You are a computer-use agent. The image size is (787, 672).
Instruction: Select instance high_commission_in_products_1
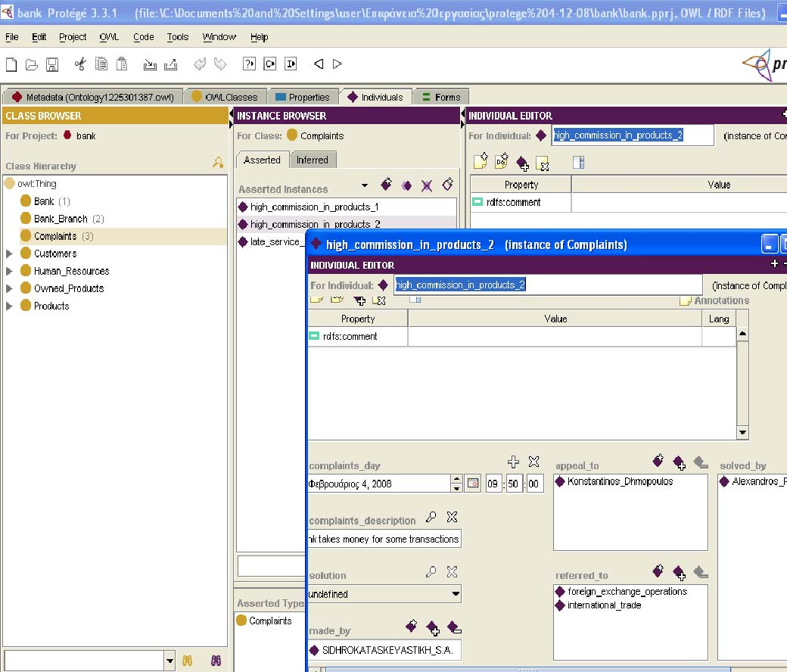tap(315, 207)
